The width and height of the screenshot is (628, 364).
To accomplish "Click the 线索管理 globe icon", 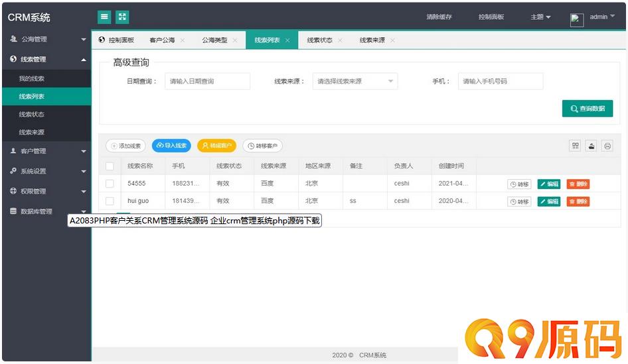I will (x=13, y=59).
